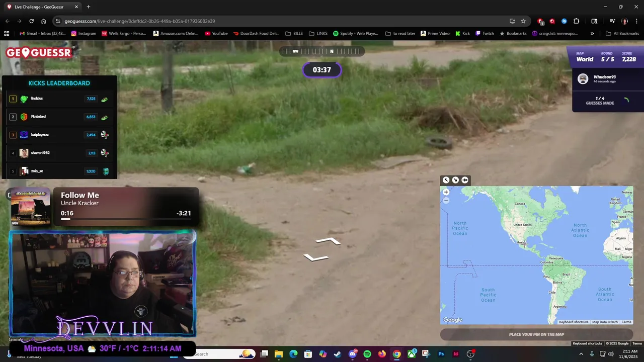Select the Live Challenge - GeoGuessr tab

tap(43, 7)
